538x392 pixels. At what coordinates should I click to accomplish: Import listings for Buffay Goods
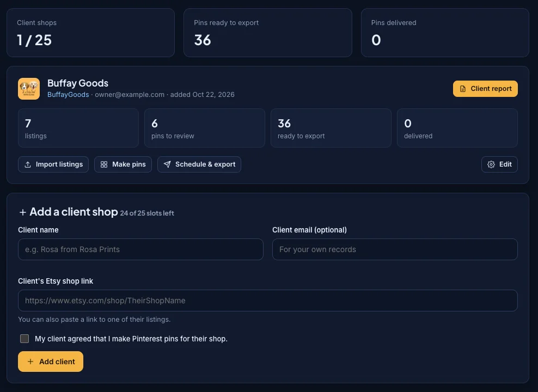point(53,164)
